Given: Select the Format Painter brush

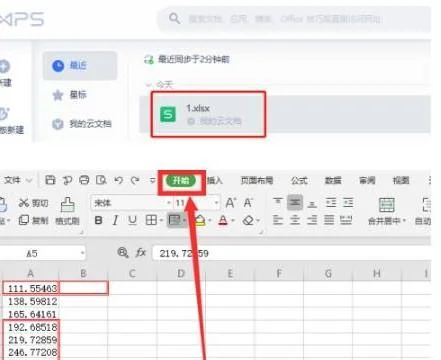Looking at the screenshot, I should click(x=68, y=204).
